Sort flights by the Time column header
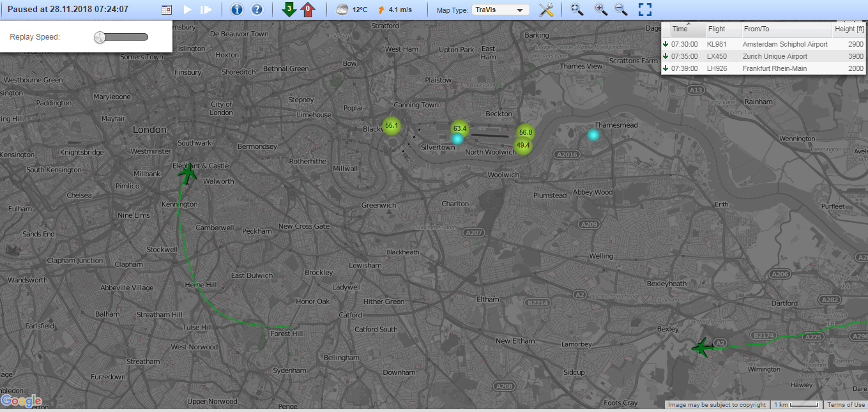This screenshot has height=412, width=868. pos(680,29)
